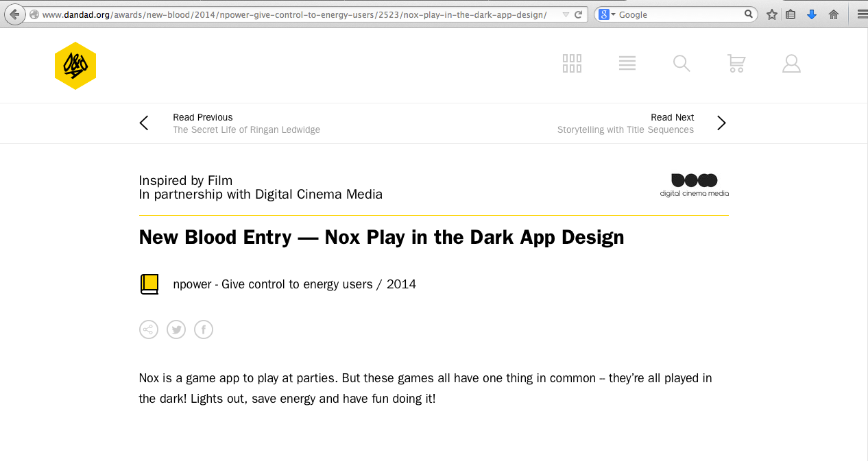Image resolution: width=868 pixels, height=461 pixels.
Task: Click the yellow D&AD hexagon logo
Action: [x=75, y=66]
